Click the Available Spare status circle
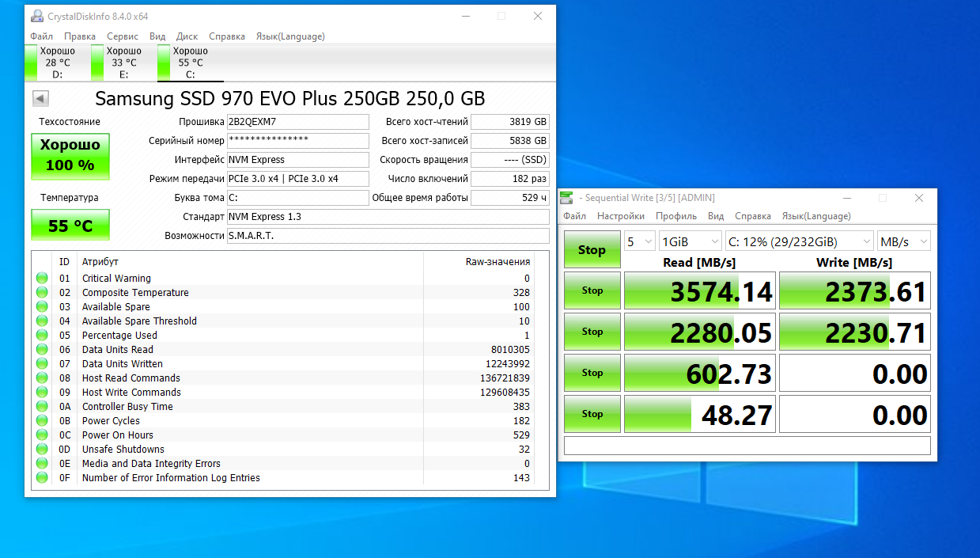Image resolution: width=980 pixels, height=558 pixels. click(x=41, y=307)
